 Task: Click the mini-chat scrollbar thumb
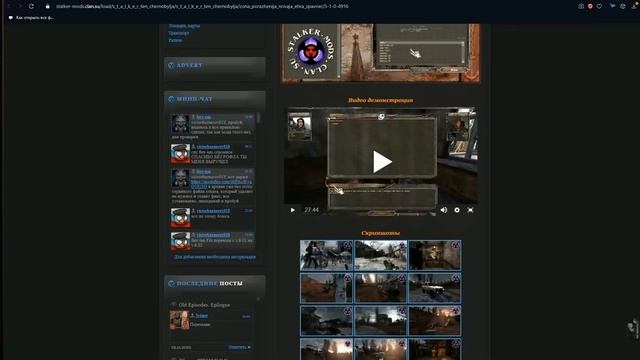tap(258, 118)
